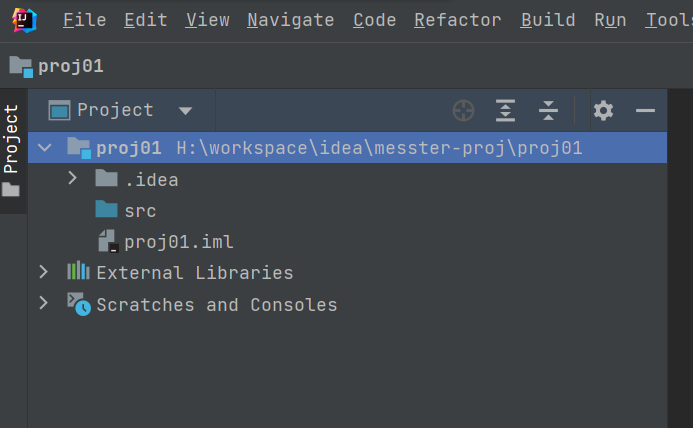
Task: Select the src folder
Action: [x=139, y=211]
